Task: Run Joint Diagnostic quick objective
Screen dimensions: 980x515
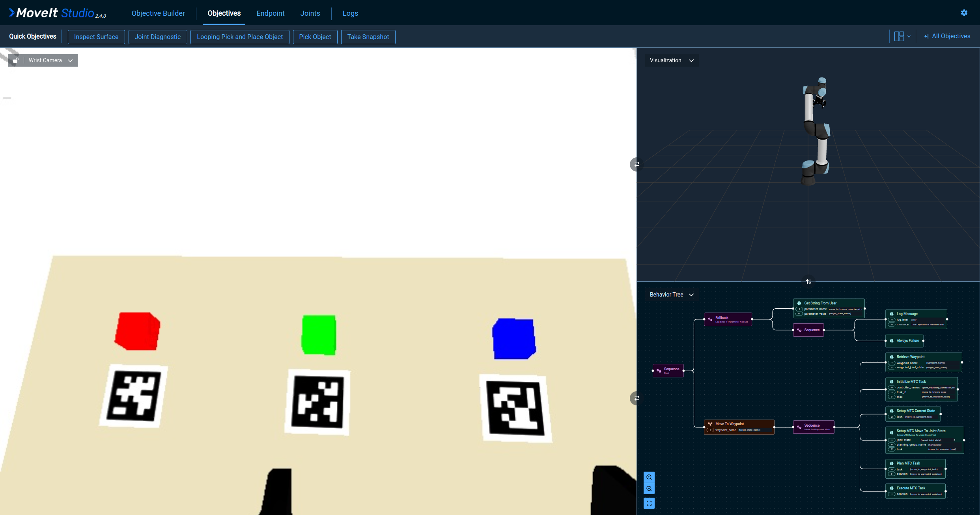Action: coord(158,37)
